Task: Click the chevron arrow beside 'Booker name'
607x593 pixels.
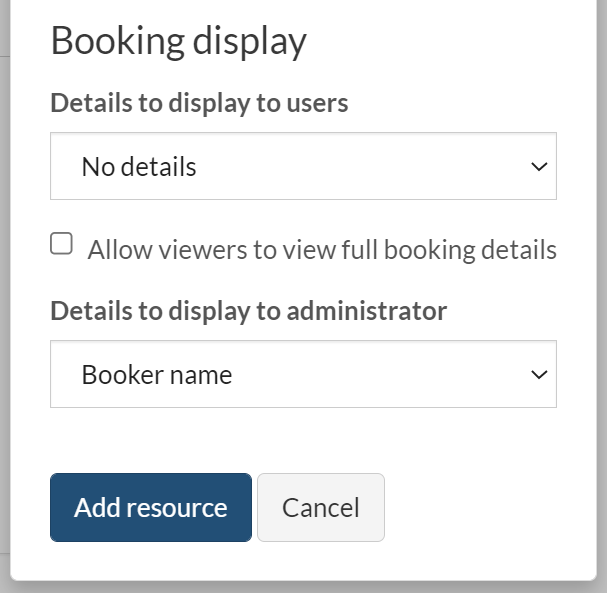Action: pos(538,374)
